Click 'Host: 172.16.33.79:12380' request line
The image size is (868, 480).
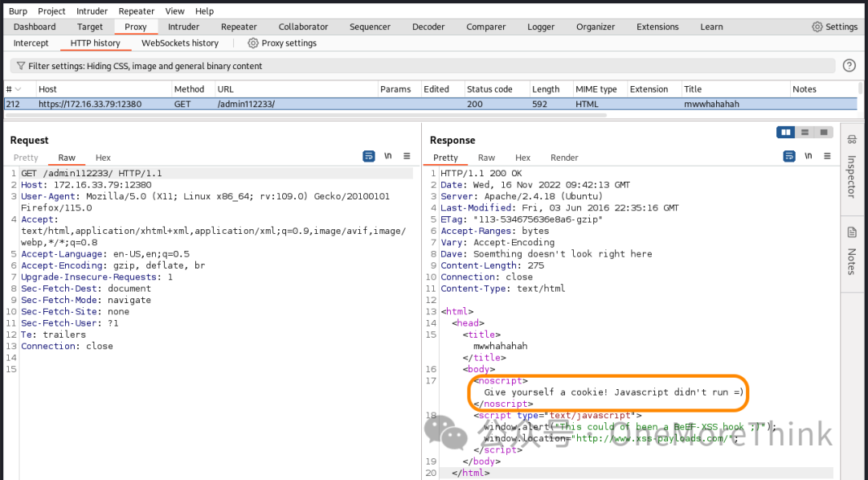(86, 185)
